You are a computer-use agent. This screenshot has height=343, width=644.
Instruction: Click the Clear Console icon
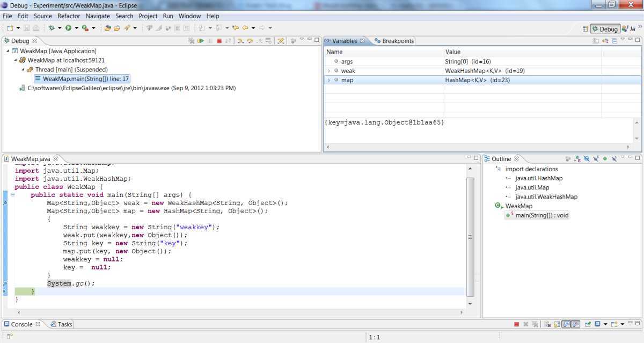pyautogui.click(x=546, y=324)
